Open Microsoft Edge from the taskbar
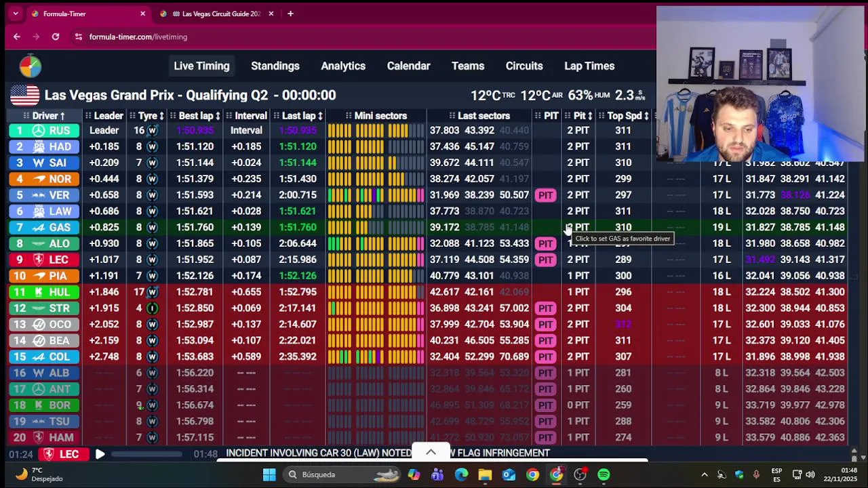Image resolution: width=868 pixels, height=488 pixels. coord(461,474)
